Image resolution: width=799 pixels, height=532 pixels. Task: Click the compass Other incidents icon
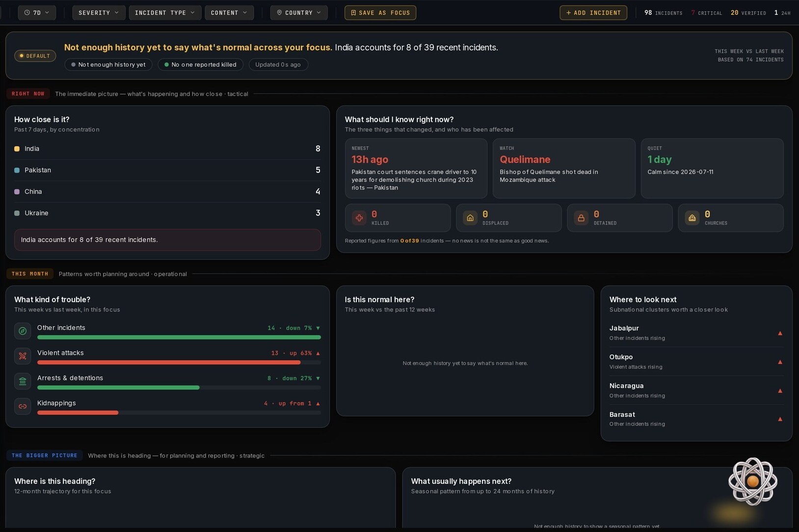23,331
